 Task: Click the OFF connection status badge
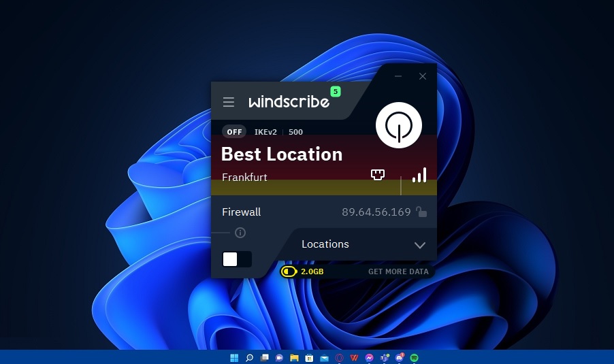234,132
